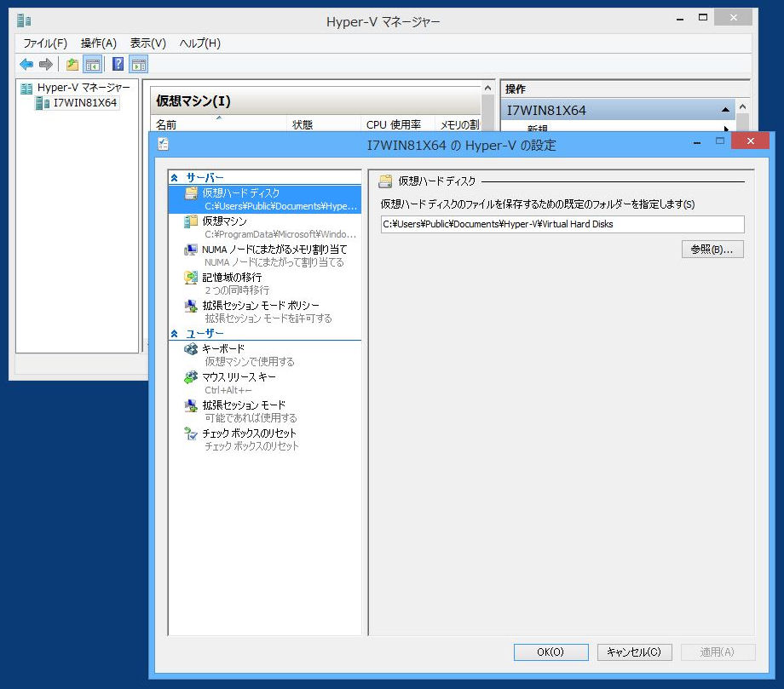The width and height of the screenshot is (784, 689).
Task: Select the チェック ボックスのリセット icon
Action: pyautogui.click(x=191, y=433)
